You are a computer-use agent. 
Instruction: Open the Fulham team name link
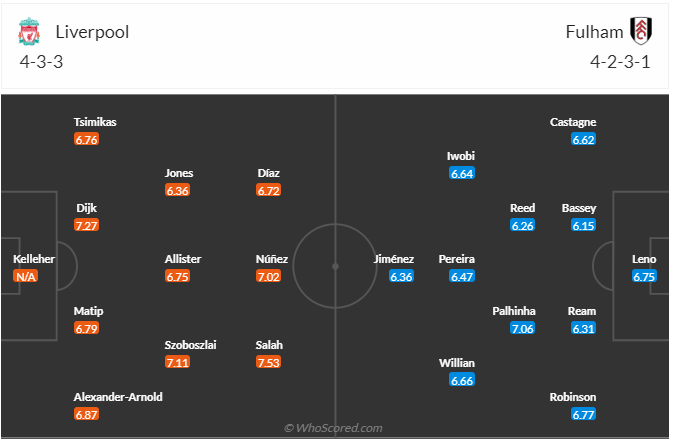point(594,32)
